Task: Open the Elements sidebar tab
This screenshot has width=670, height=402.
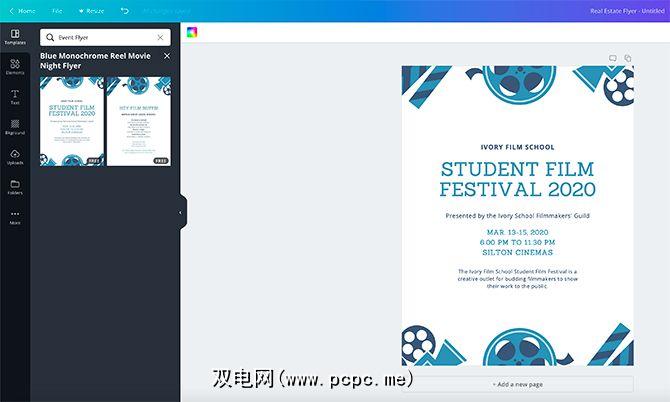Action: coord(15,67)
